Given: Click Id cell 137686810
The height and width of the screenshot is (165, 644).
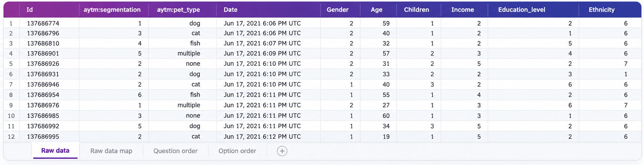Looking at the screenshot, I should (x=43, y=43).
